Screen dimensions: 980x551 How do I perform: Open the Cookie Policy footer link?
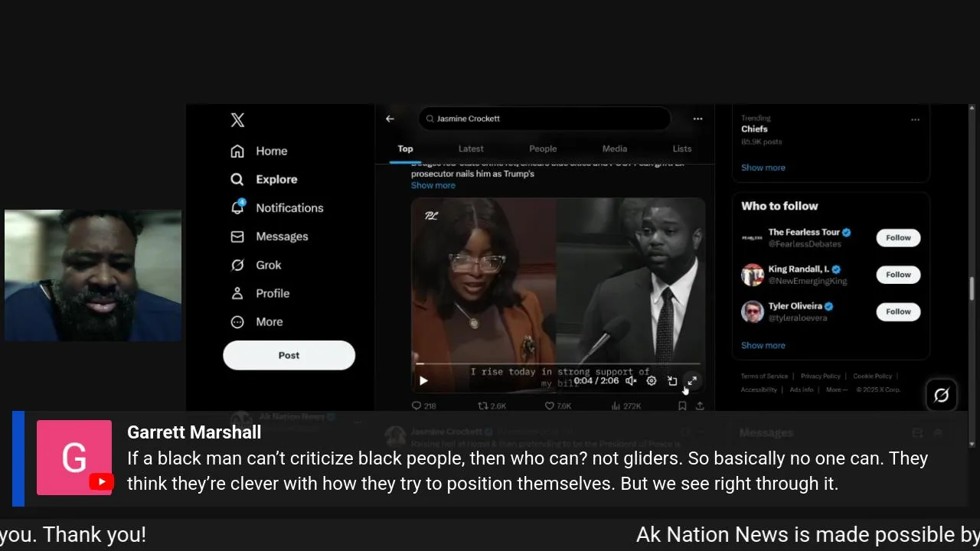pyautogui.click(x=872, y=377)
